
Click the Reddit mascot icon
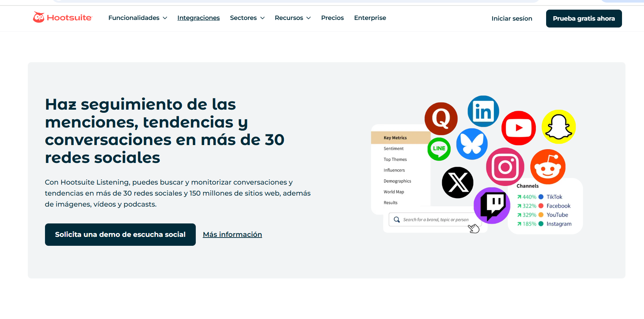tap(548, 167)
